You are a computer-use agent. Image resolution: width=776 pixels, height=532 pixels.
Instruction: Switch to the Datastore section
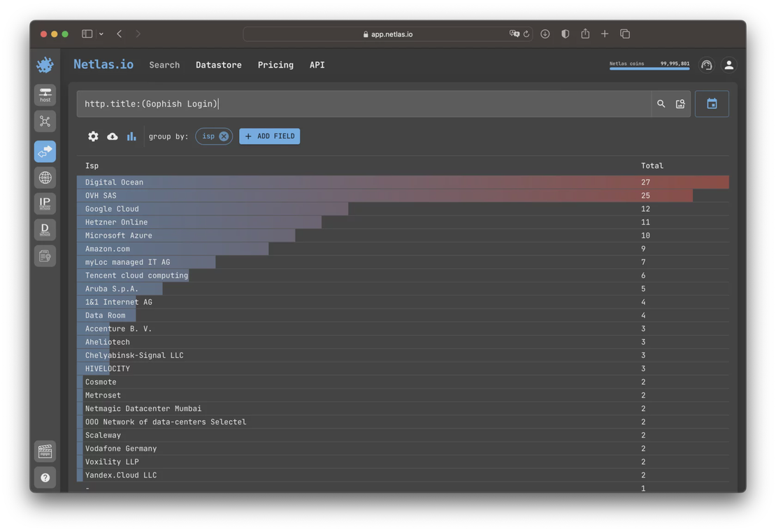click(218, 64)
